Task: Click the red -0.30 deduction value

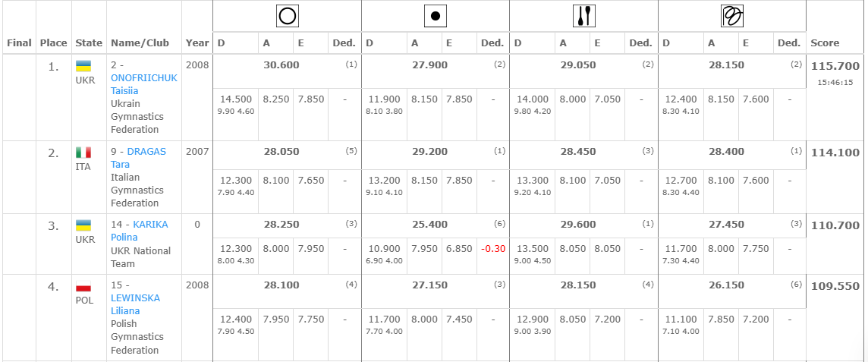Action: (x=492, y=249)
